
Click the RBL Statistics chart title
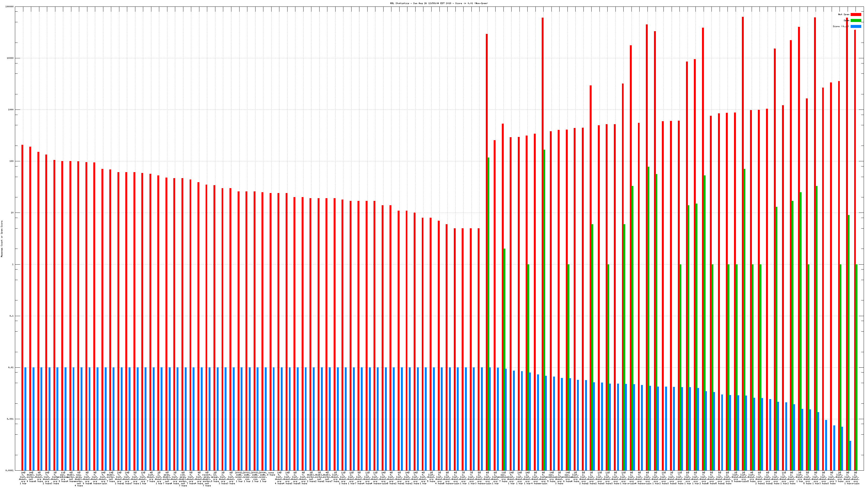439,3
